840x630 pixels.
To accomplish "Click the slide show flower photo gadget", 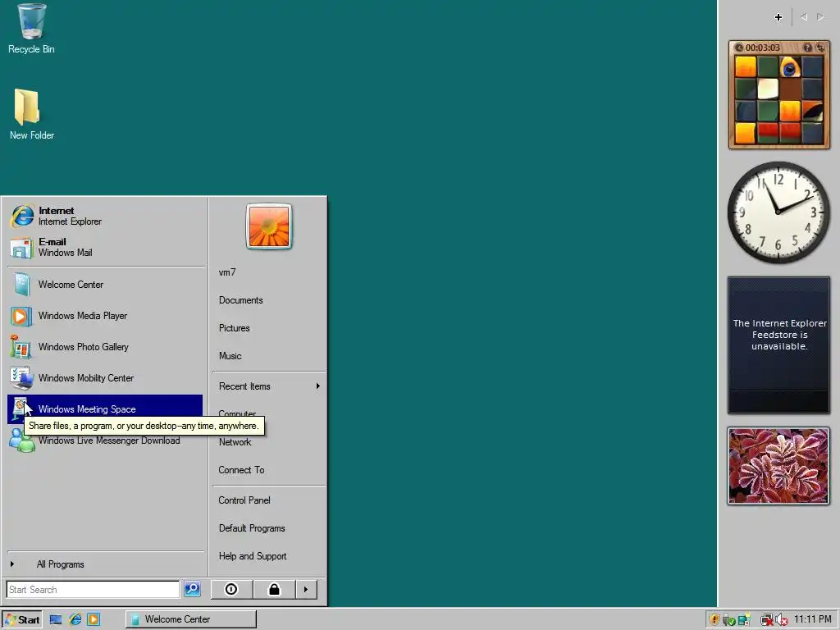I will [778, 466].
